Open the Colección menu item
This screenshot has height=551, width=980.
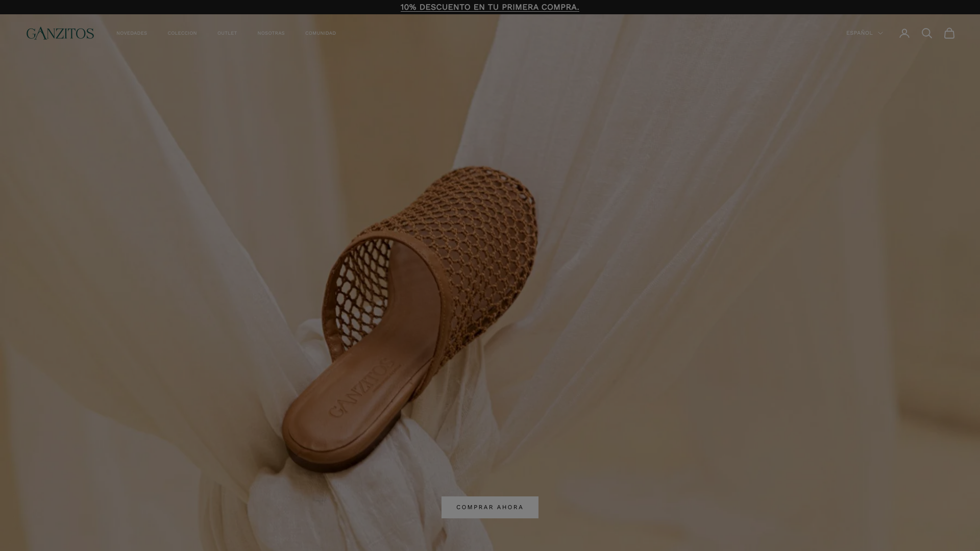182,33
